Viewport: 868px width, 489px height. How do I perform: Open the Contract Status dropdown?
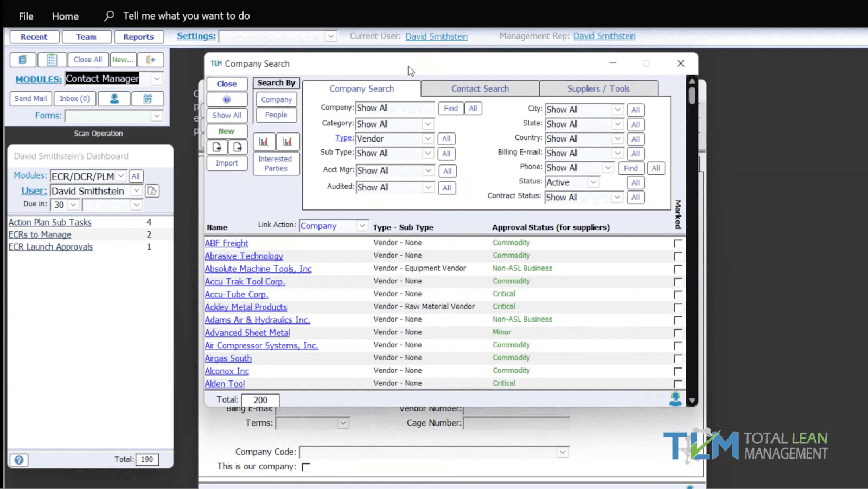[617, 197]
